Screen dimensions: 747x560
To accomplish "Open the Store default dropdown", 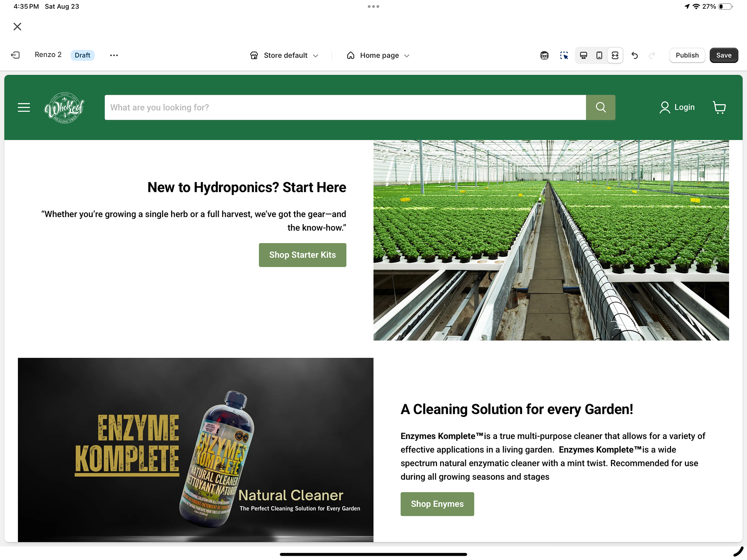I will pos(284,55).
